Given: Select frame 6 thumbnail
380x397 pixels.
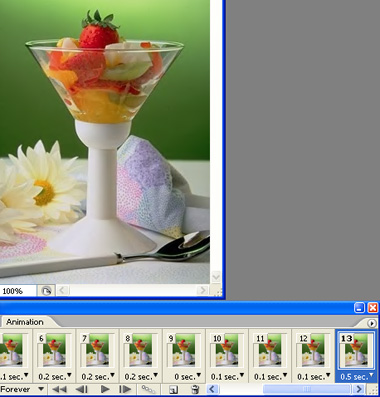Looking at the screenshot, I should (55, 350).
